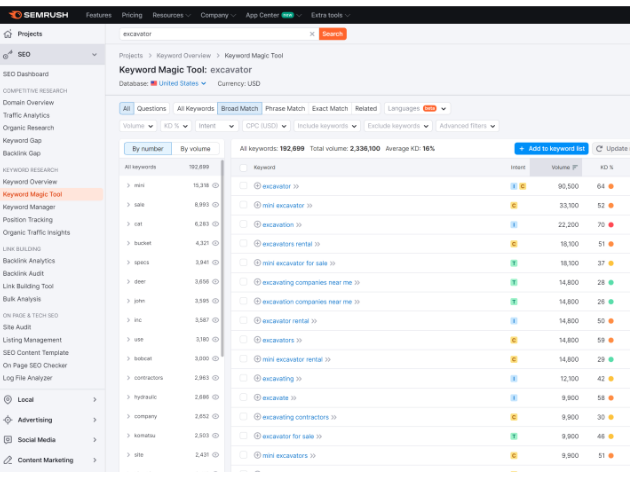
Task: Click the Projects home icon in sidebar
Action: (x=8, y=33)
